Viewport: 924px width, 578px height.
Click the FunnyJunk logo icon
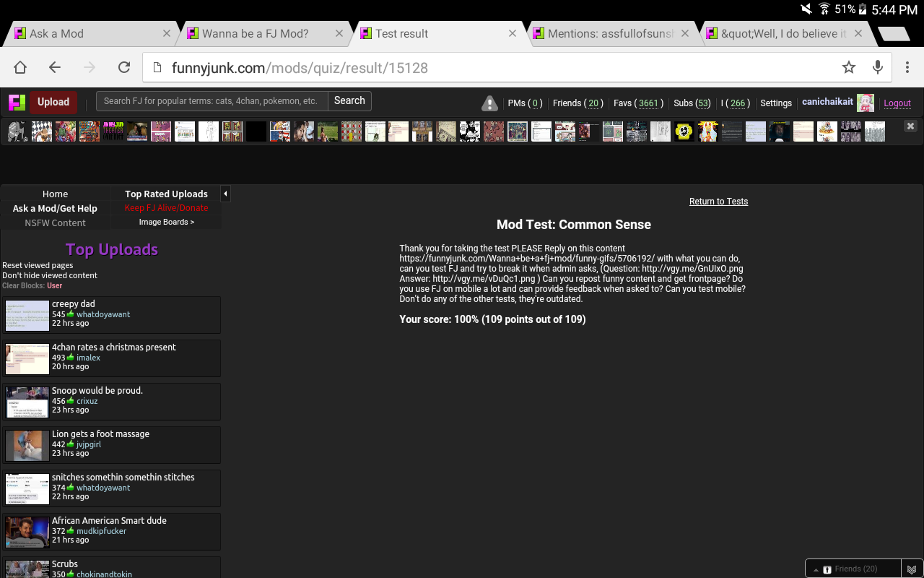(17, 102)
